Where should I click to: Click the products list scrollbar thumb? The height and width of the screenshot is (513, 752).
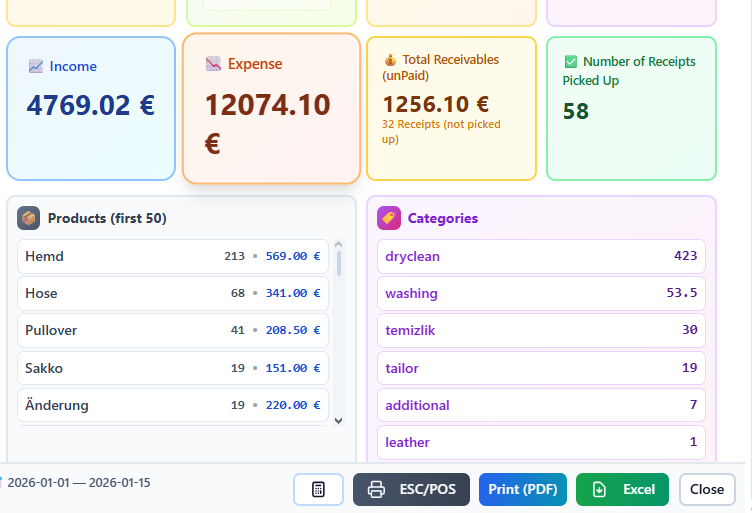coord(339,263)
